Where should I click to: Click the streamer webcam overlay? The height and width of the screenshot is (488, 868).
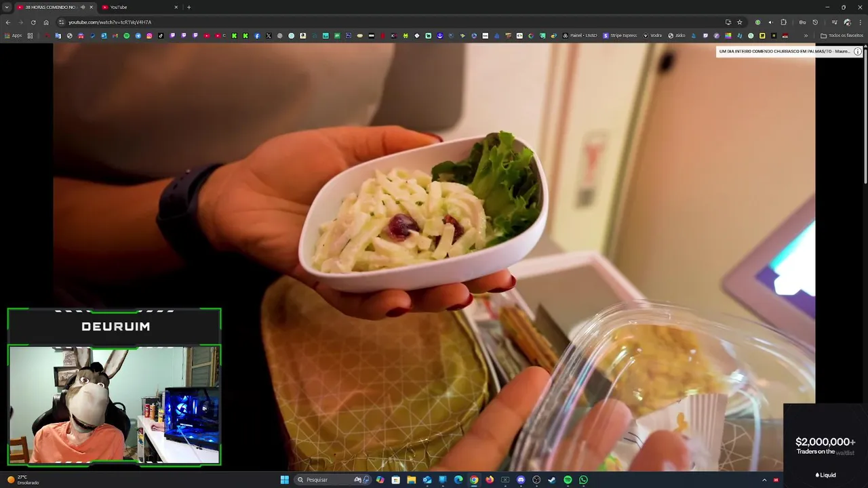[114, 405]
